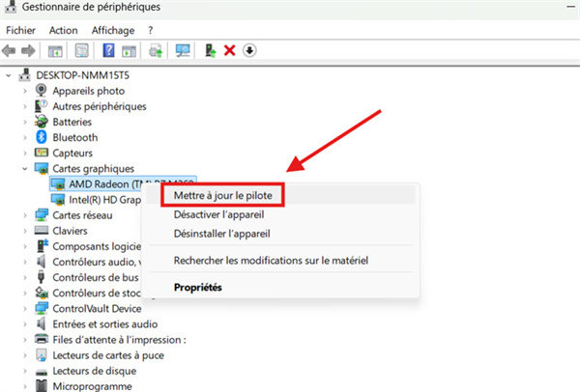This screenshot has height=392, width=580.
Task: Open the Properties sheet toolbar icon
Action: [82, 50]
